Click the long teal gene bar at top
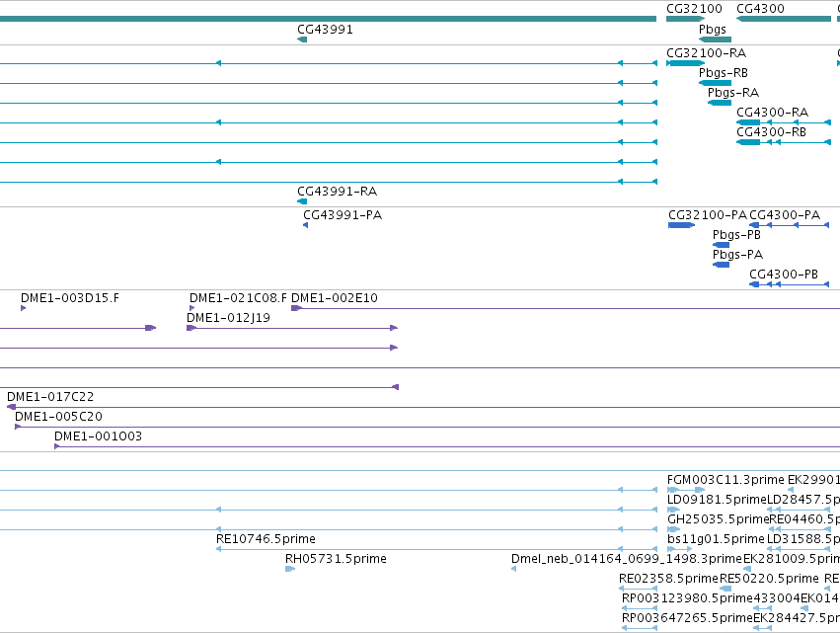Image resolution: width=840 pixels, height=633 pixels. click(x=328, y=19)
